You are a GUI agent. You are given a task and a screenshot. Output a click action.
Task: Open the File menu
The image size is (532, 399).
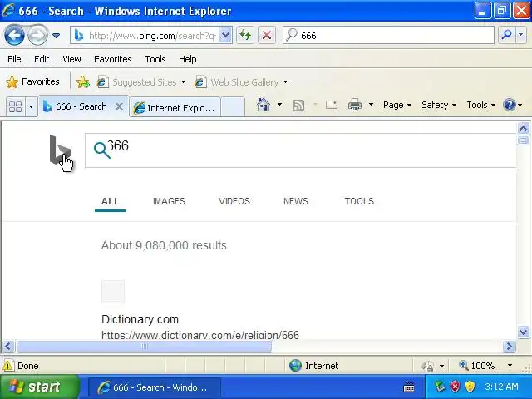pyautogui.click(x=14, y=59)
